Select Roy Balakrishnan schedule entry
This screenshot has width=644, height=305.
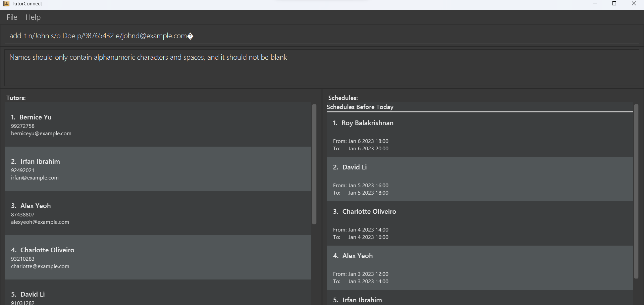tap(480, 135)
